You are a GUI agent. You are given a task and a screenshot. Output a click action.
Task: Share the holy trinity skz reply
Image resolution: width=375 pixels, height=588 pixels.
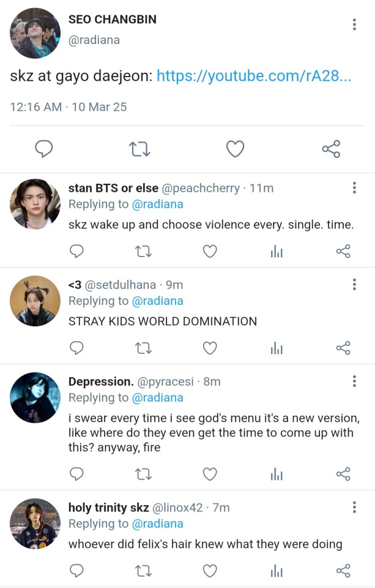[343, 571]
